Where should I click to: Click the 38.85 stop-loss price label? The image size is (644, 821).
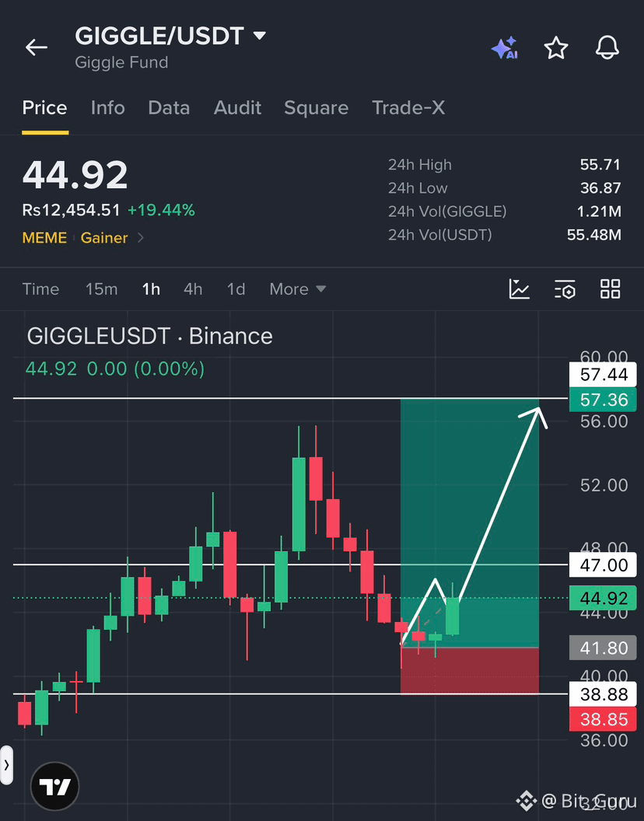tap(603, 719)
